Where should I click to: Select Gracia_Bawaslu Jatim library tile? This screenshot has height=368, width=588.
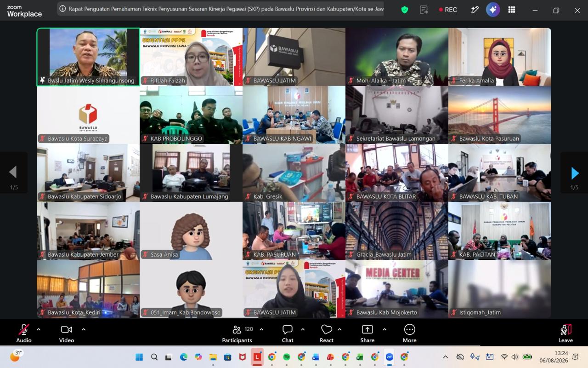[x=397, y=231]
